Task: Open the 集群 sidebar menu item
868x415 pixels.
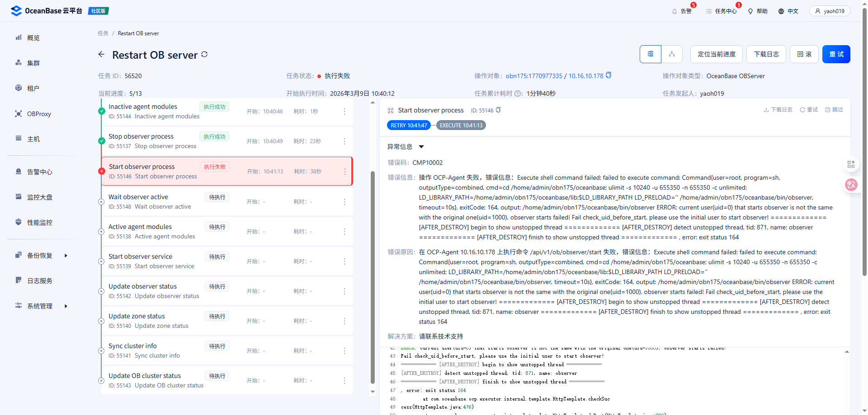Action: 33,63
